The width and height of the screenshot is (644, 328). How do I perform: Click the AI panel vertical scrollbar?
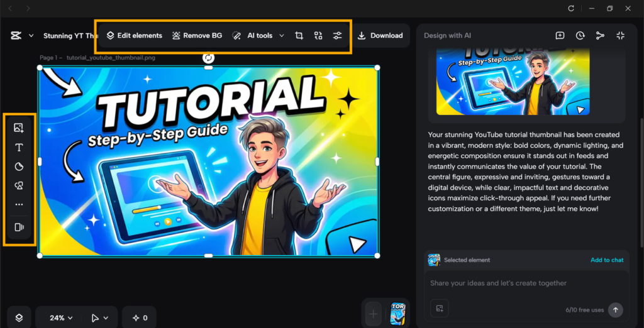641,184
